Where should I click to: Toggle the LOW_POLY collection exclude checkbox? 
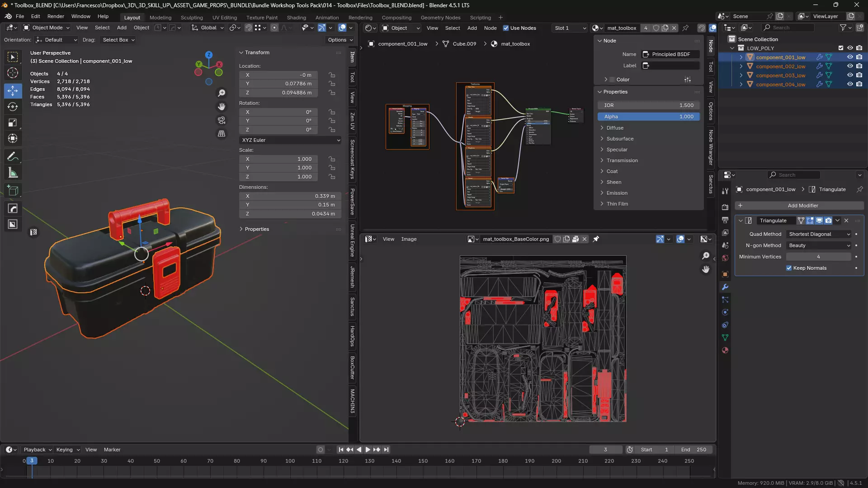pos(841,48)
